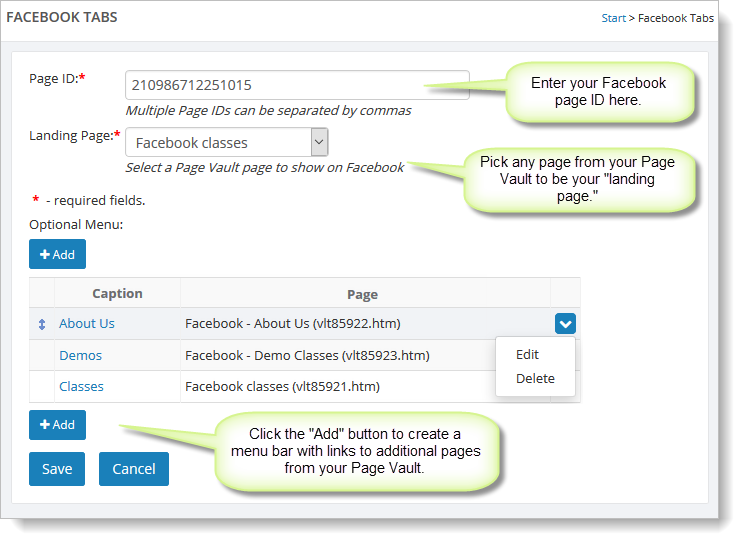Select the Page column header
This screenshot has height=544, width=744.
tap(363, 294)
